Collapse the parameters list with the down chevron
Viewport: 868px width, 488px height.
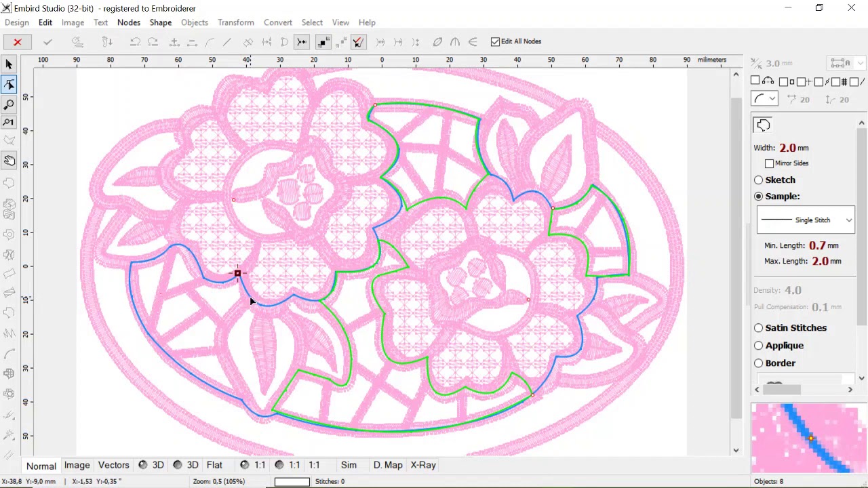(861, 378)
